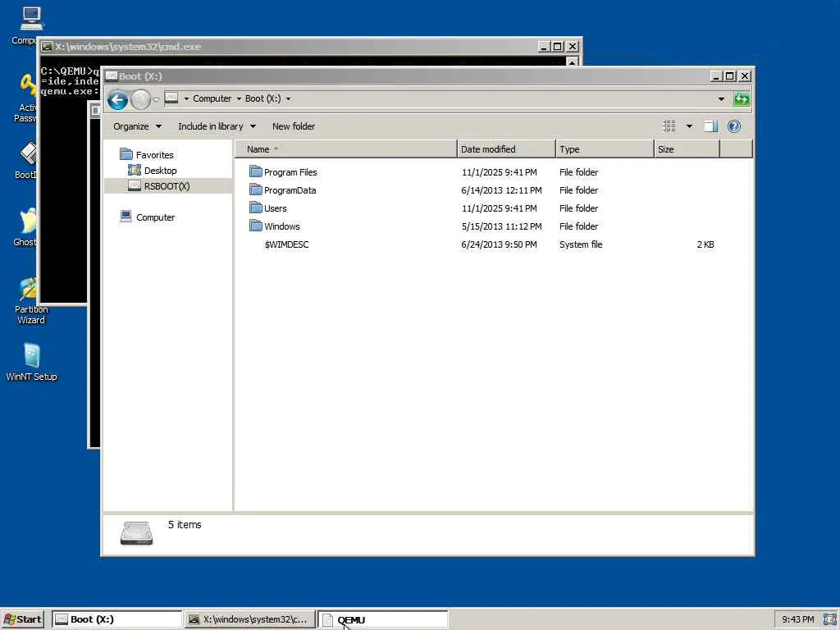The height and width of the screenshot is (630, 840).
Task: Select Boot (X:) breadcrumb in address bar
Action: click(262, 98)
